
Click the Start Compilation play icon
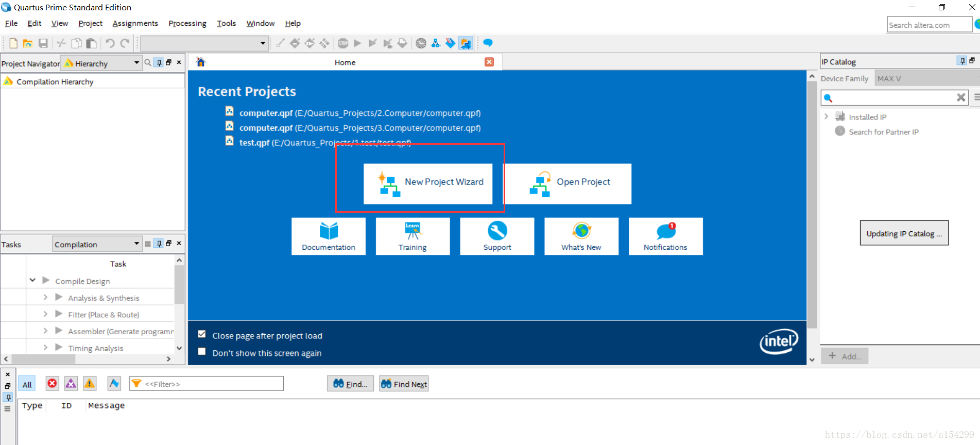(357, 43)
